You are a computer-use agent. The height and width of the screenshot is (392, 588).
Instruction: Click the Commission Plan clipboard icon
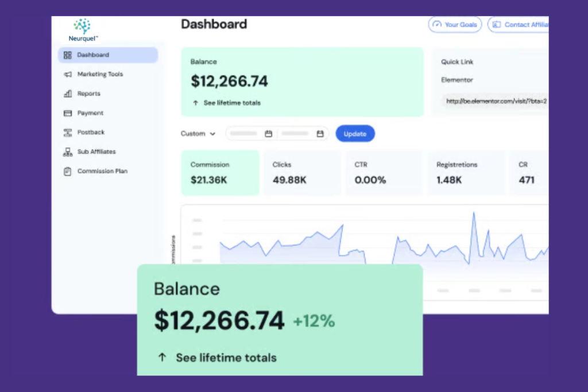pyautogui.click(x=68, y=171)
